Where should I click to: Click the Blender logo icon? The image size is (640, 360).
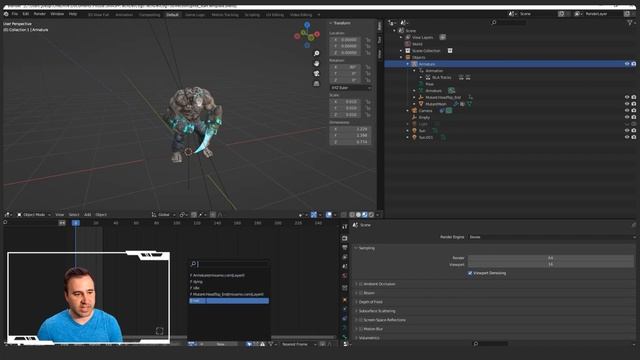(x=6, y=14)
